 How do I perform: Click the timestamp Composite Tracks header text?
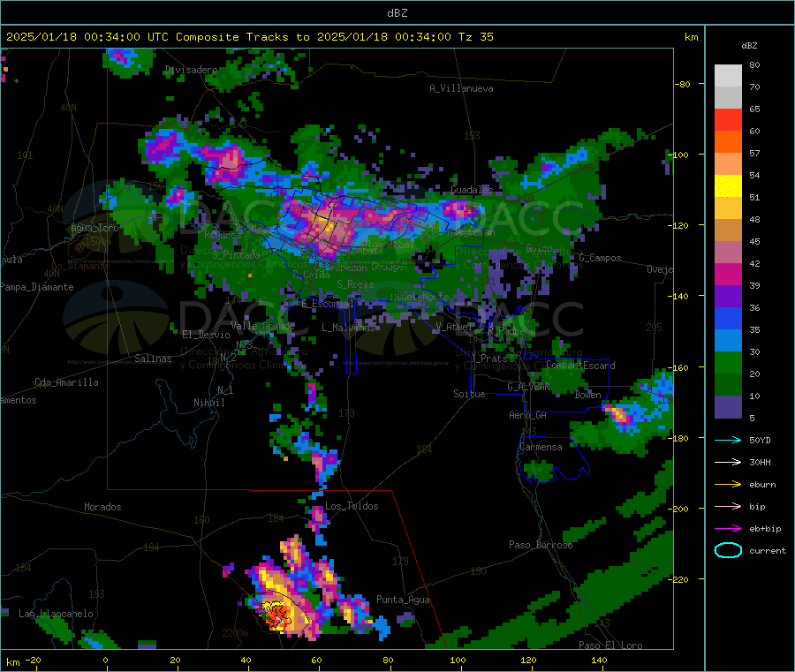point(249,37)
